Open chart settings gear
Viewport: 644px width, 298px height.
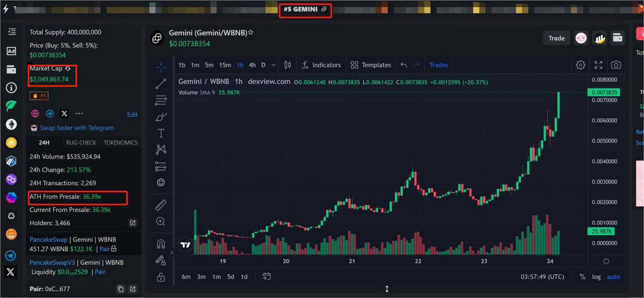click(x=581, y=65)
